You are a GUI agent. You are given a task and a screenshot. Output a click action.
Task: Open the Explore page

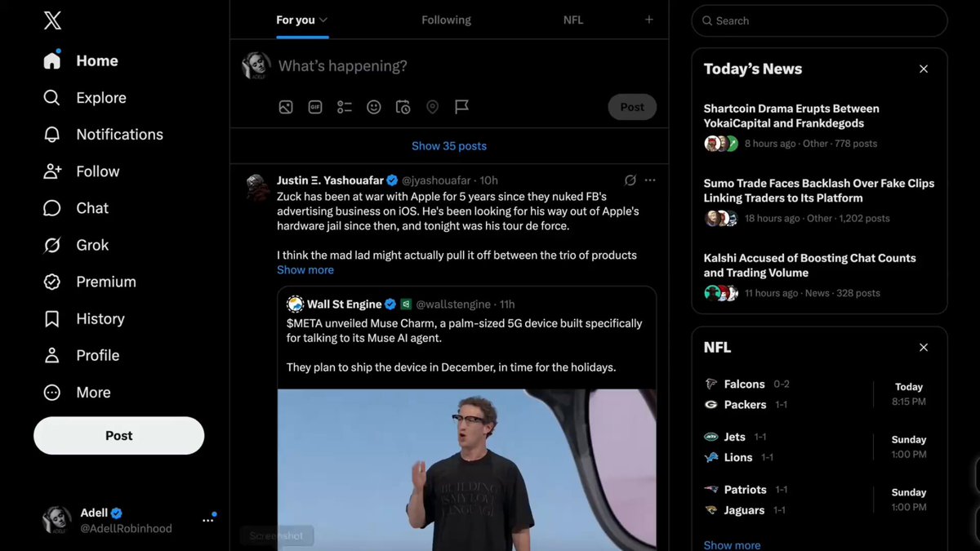tap(85, 98)
